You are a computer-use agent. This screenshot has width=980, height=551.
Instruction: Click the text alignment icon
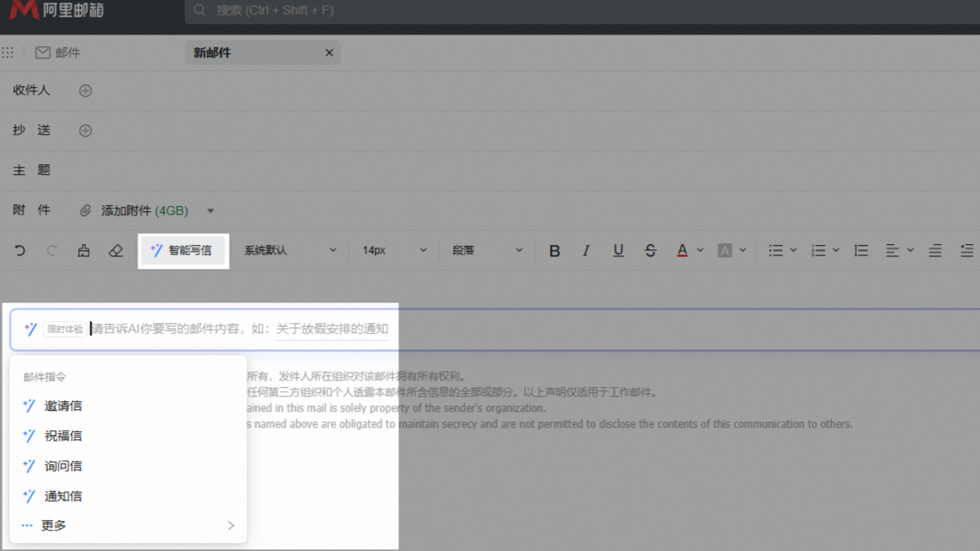point(892,250)
